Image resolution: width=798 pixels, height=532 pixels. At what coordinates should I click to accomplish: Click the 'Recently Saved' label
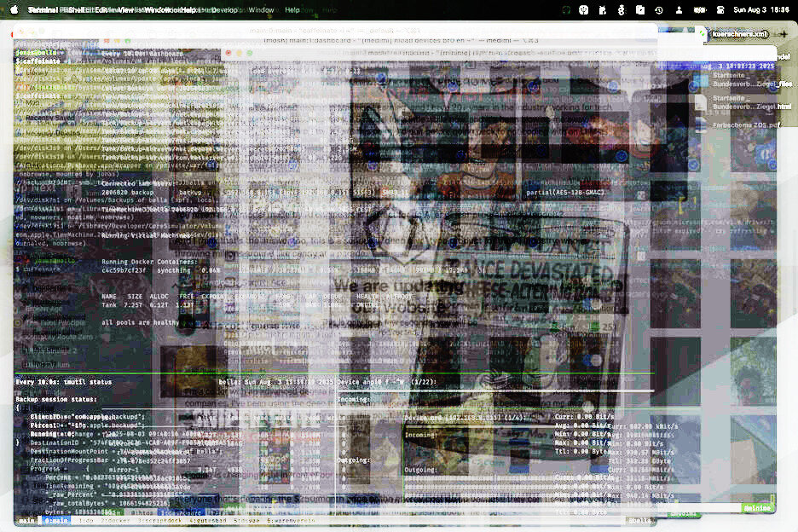[x=49, y=118]
